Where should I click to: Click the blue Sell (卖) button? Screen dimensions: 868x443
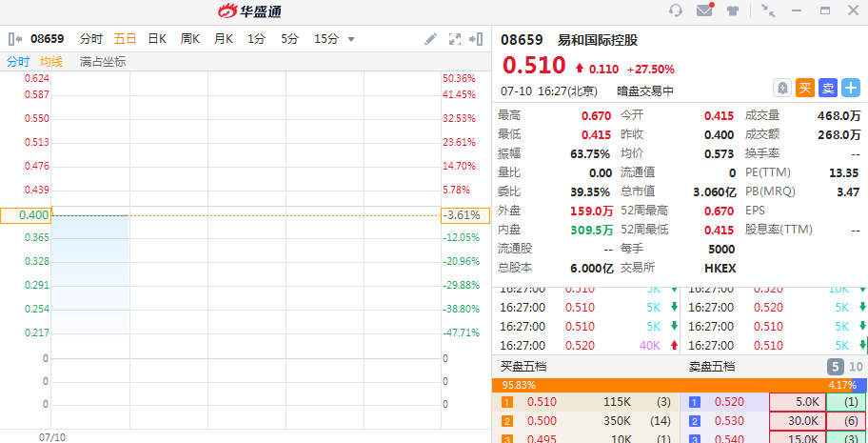(828, 88)
